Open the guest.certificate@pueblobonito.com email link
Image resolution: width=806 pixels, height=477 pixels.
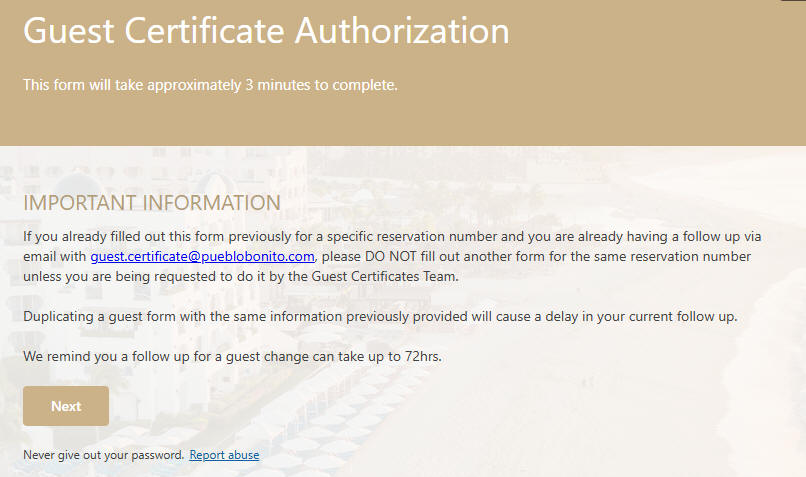tap(203, 256)
